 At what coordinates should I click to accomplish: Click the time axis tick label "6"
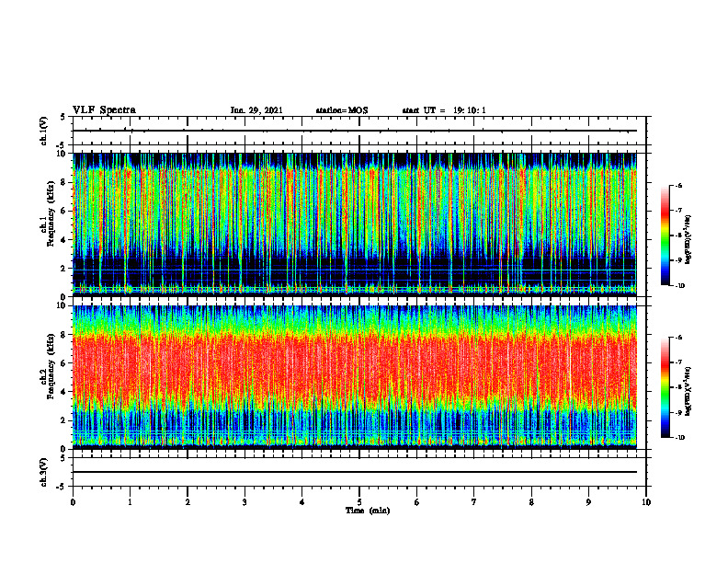(417, 502)
